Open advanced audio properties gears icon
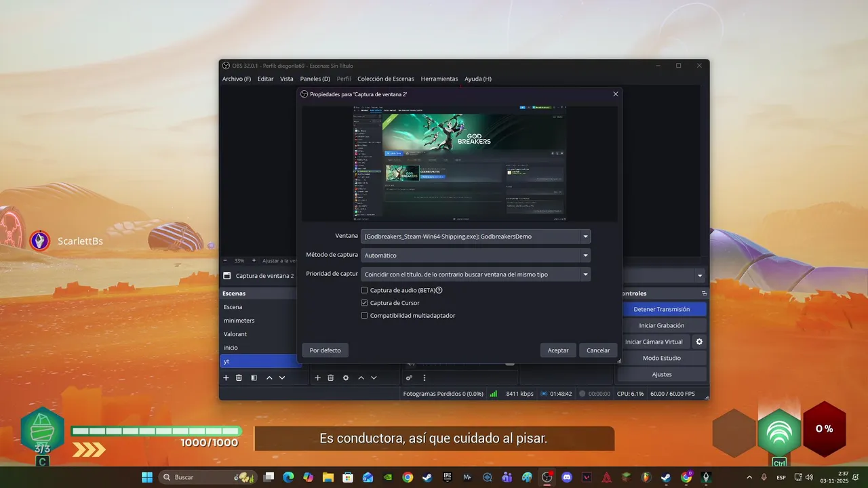The image size is (868, 488). [x=409, y=378]
